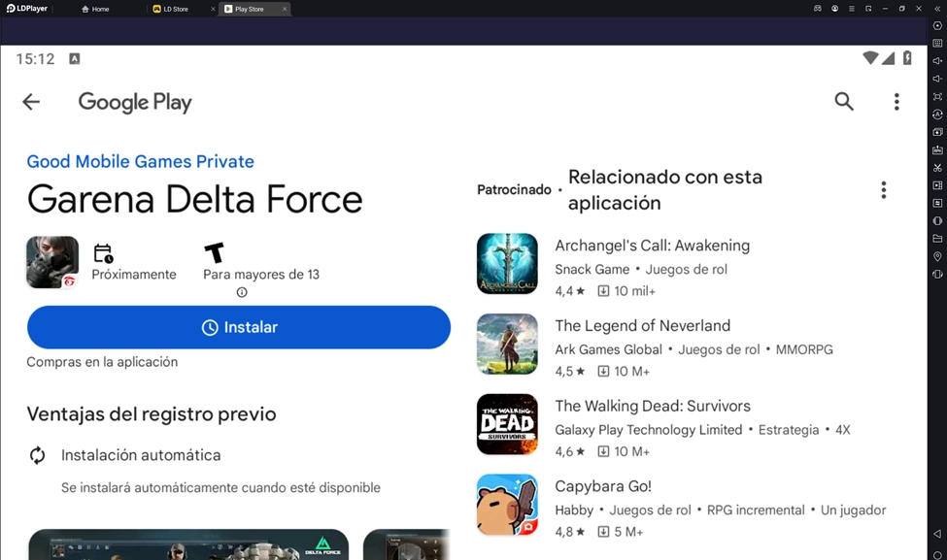The image size is (947, 560).
Task: View first Delta Force screenshot
Action: coord(188,544)
